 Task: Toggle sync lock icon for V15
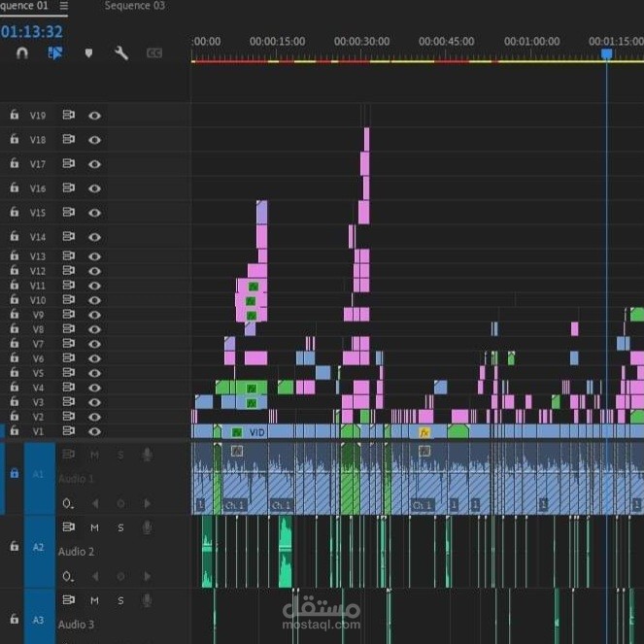[68, 212]
